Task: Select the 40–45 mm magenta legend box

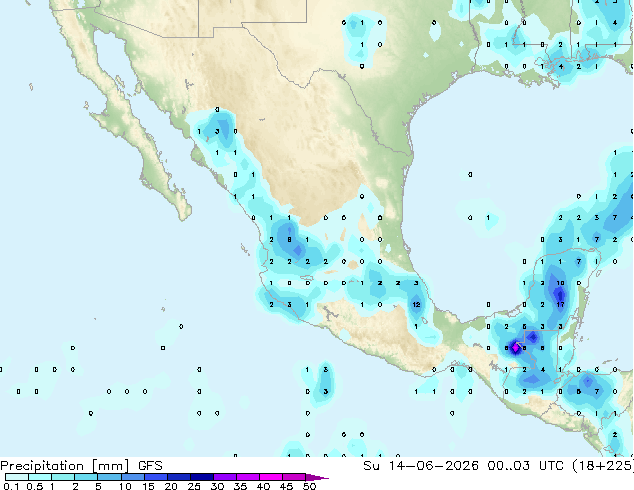Action: click(271, 477)
